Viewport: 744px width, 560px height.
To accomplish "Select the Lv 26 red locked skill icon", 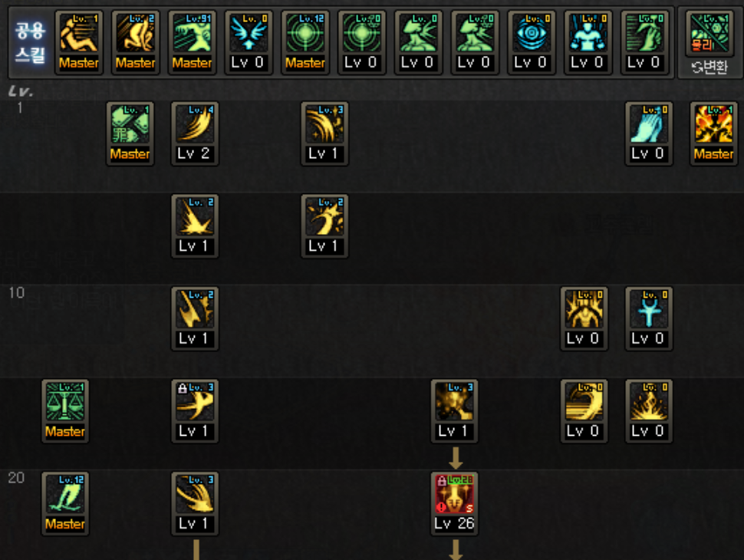I will pyautogui.click(x=455, y=503).
